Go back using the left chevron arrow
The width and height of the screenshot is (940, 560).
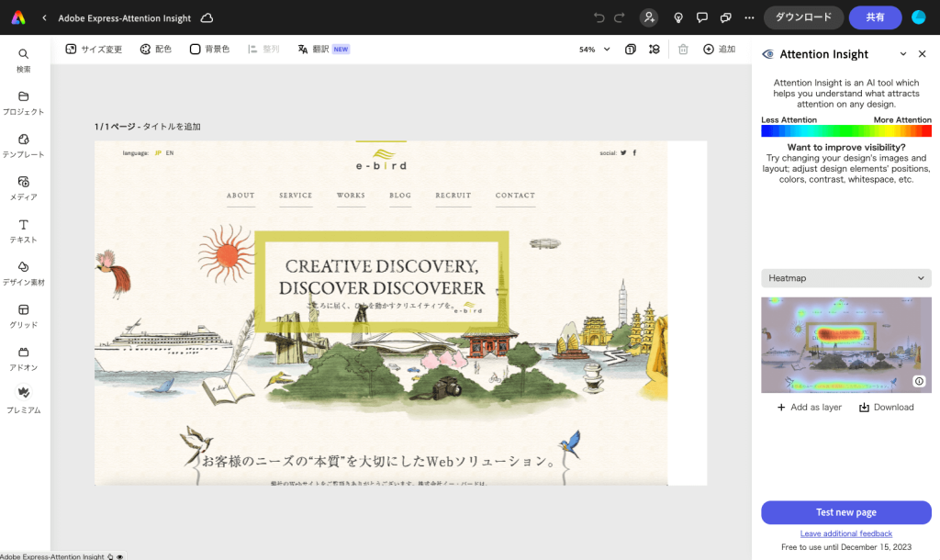[44, 18]
